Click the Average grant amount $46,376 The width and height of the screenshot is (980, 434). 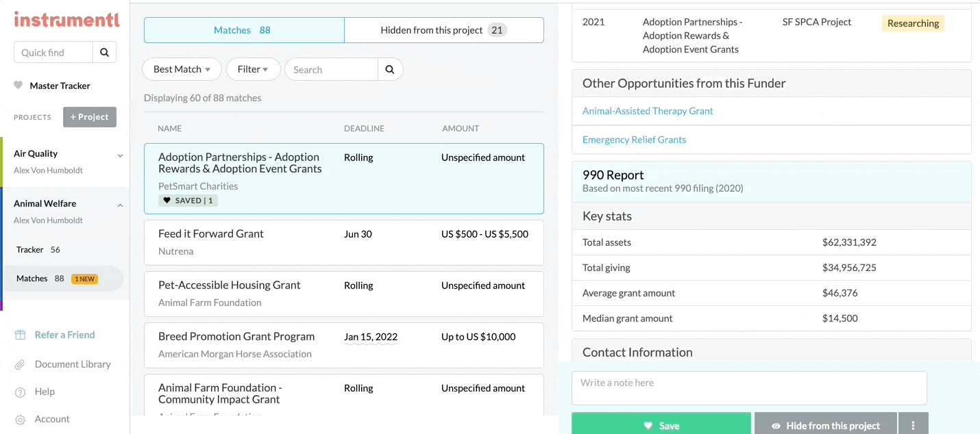click(840, 293)
